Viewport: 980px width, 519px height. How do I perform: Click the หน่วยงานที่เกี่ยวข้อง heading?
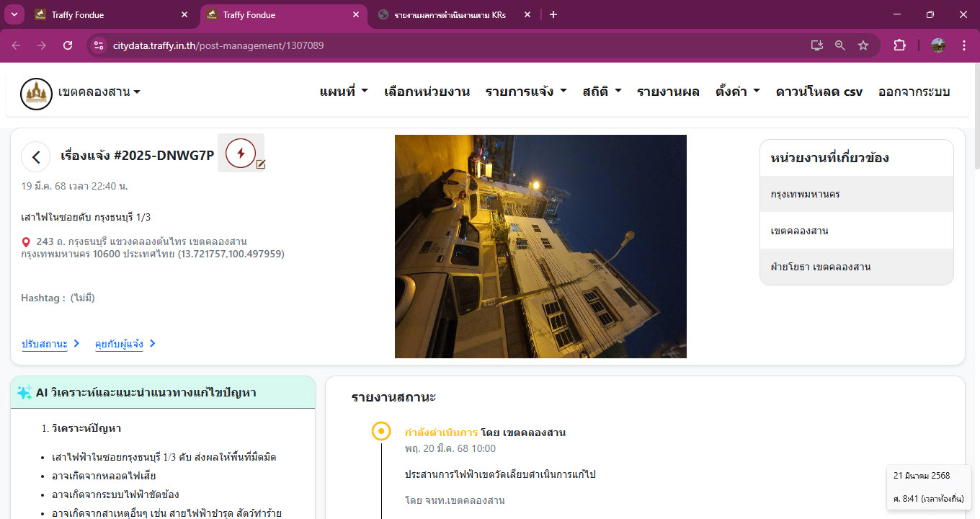(829, 158)
